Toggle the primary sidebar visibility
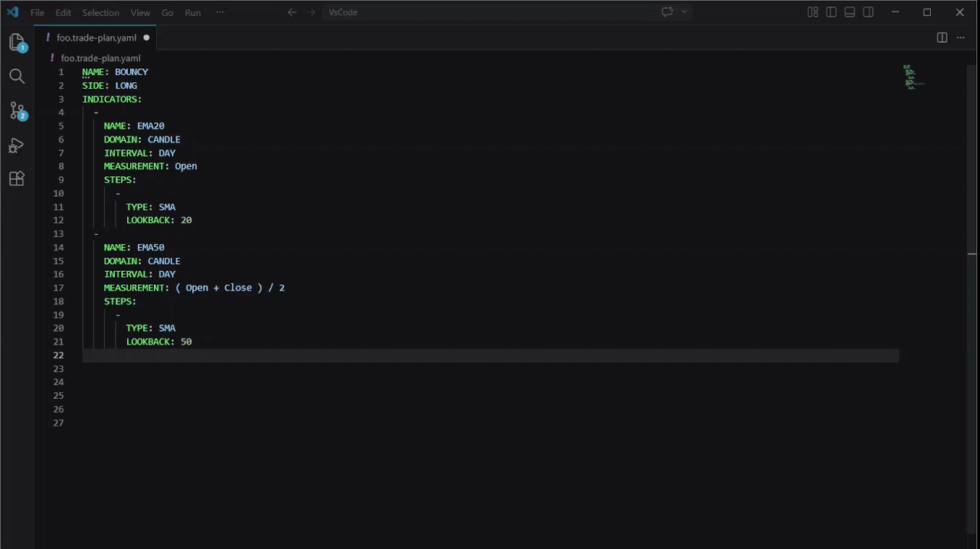The image size is (980, 549). tap(831, 12)
